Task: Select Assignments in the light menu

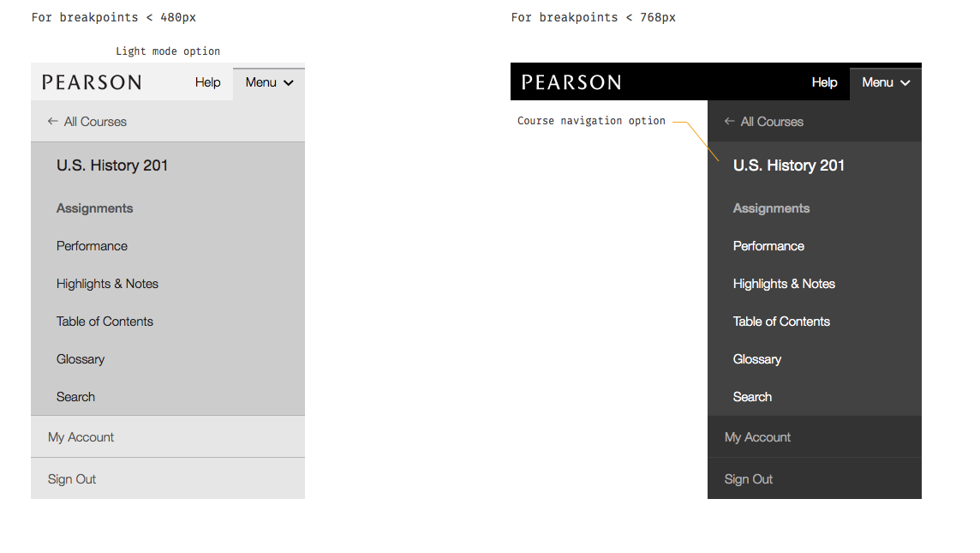Action: [94, 208]
